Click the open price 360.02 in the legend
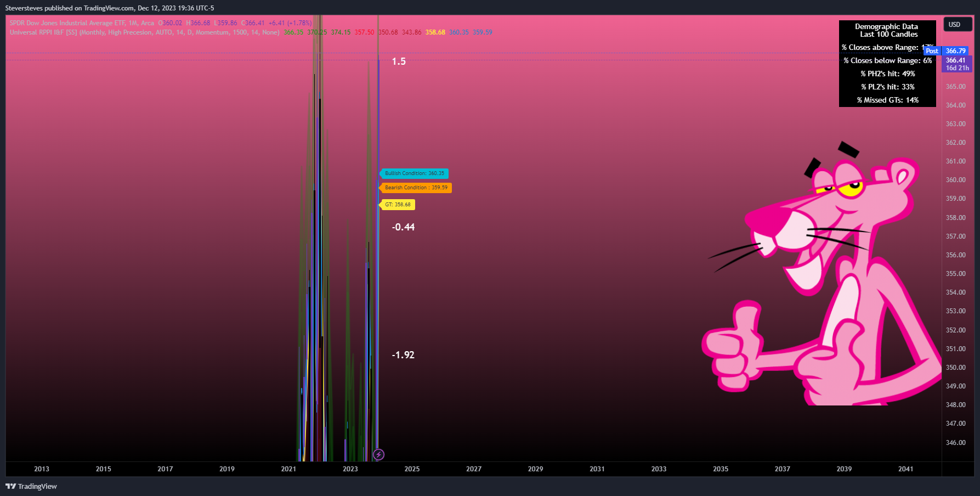Image resolution: width=980 pixels, height=496 pixels. tap(172, 23)
